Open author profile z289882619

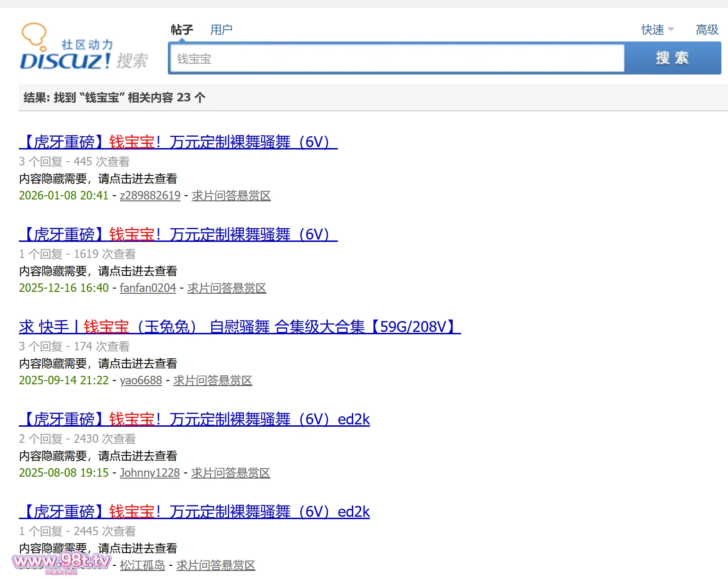tap(150, 196)
